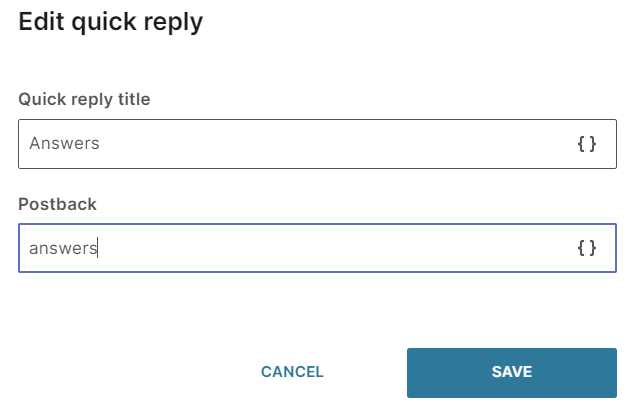Open variable picker beside the lowercase 'answers' text
Screen dimensions: 635x413
587,248
